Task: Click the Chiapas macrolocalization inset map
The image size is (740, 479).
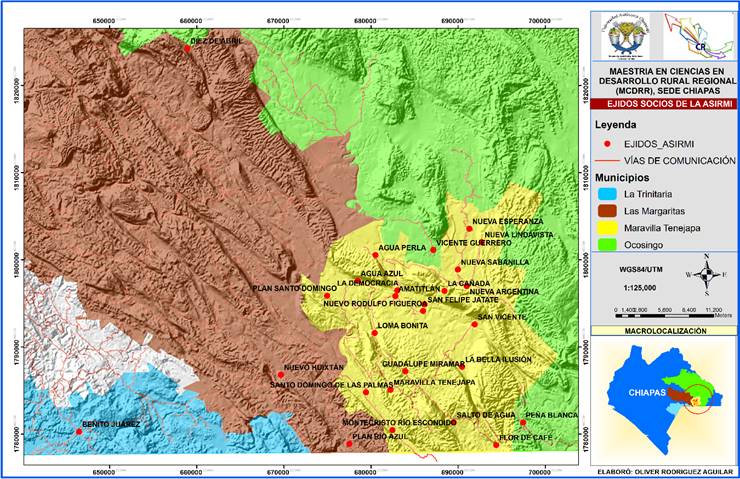Action: tap(662, 390)
